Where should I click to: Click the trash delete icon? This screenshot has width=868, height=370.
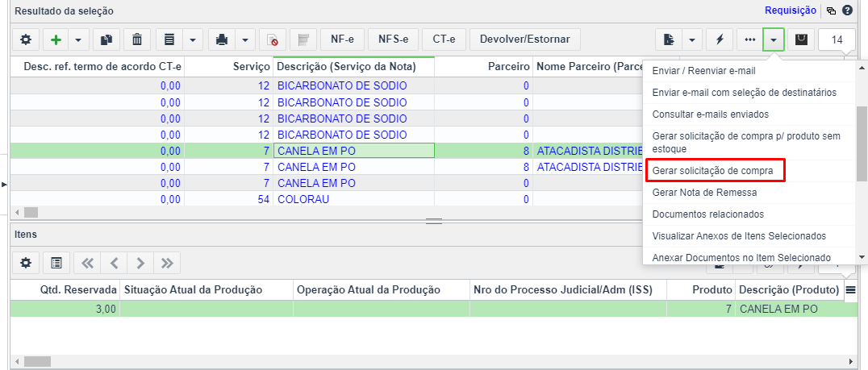pyautogui.click(x=136, y=39)
